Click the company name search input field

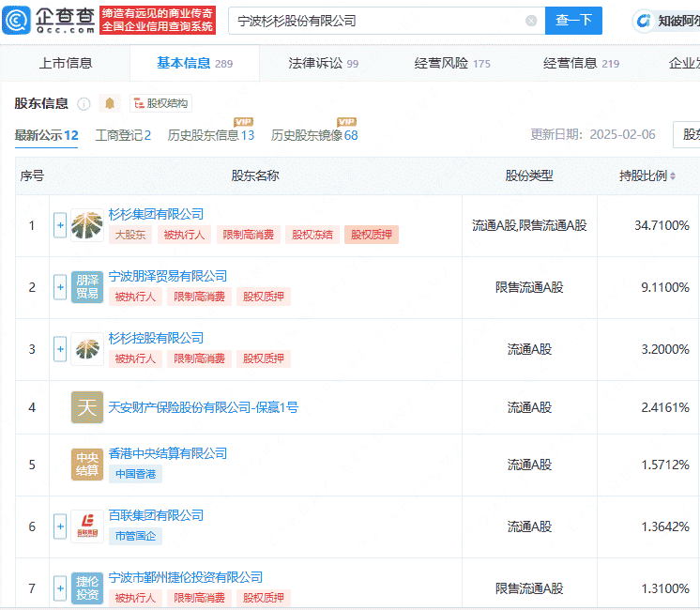click(375, 21)
